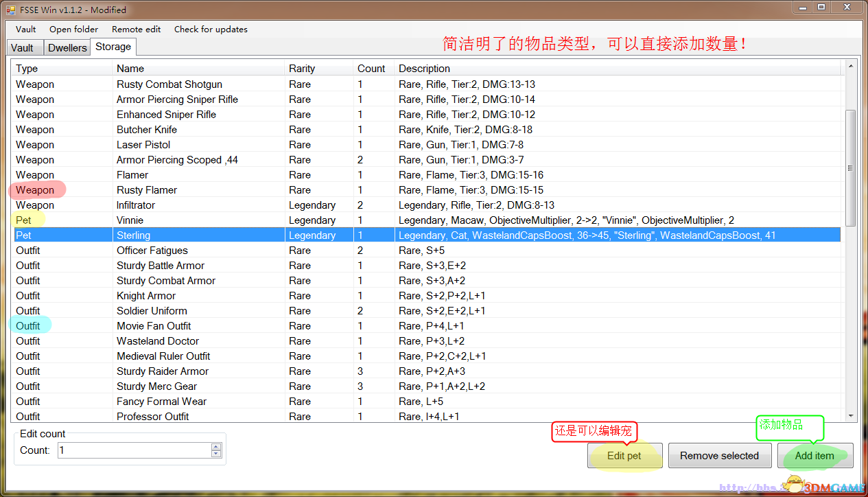868x497 pixels.
Task: Select the Armor Piercing Sniper Rifle row
Action: 426,100
